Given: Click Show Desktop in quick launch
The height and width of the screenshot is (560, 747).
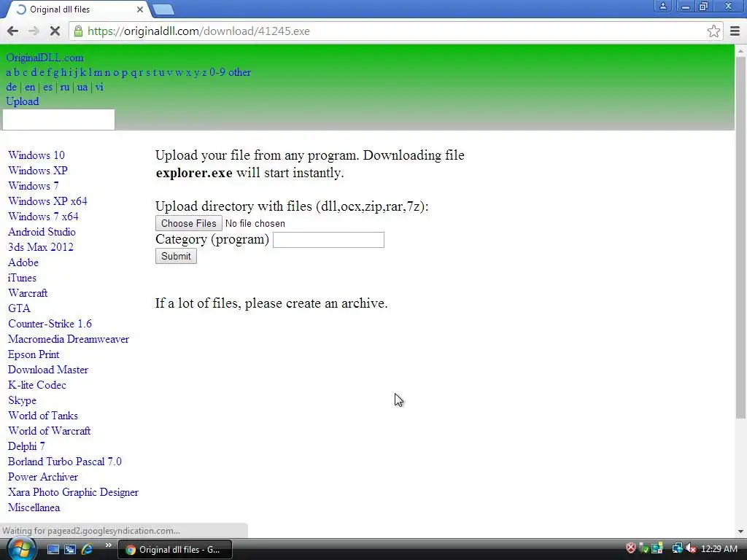Looking at the screenshot, I should (53, 549).
